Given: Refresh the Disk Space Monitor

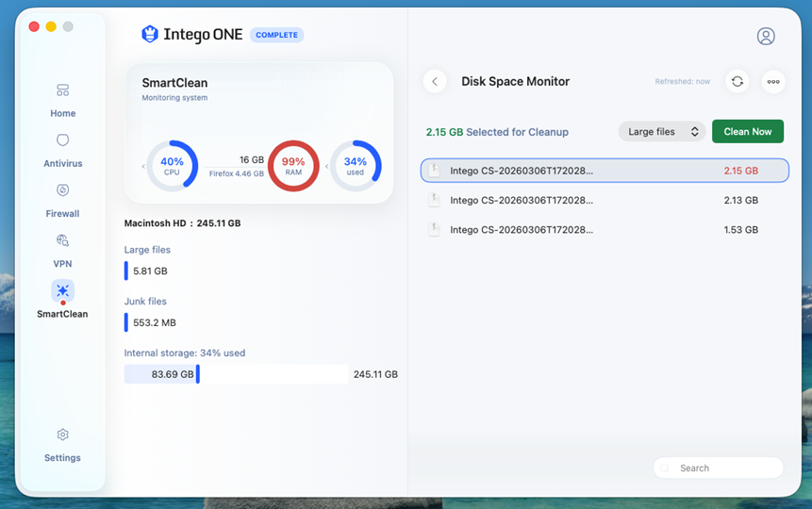Looking at the screenshot, I should coord(737,81).
